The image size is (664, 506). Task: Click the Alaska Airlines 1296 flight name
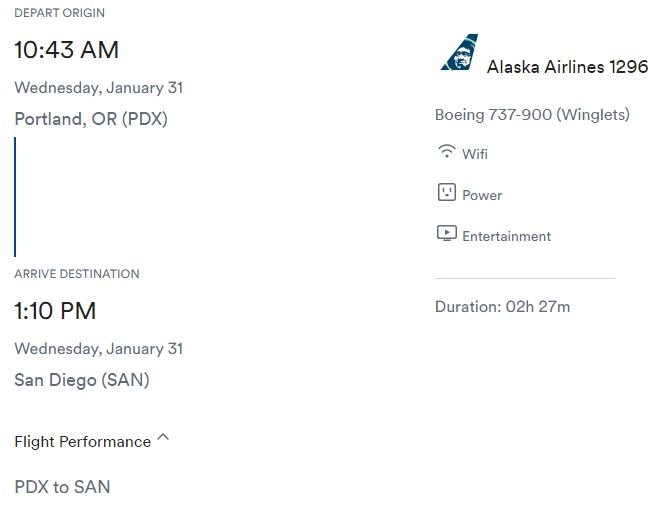pos(567,67)
